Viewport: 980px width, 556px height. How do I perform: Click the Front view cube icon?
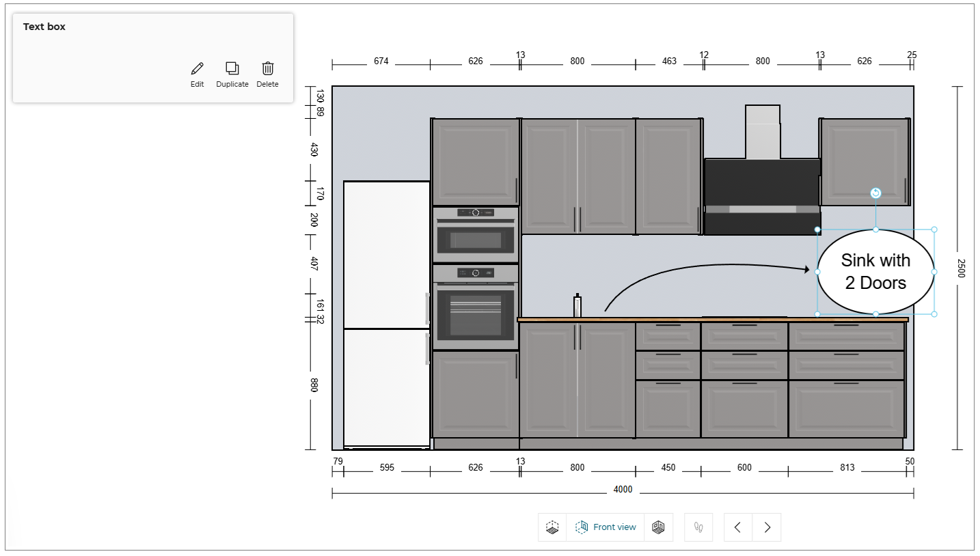pos(582,527)
